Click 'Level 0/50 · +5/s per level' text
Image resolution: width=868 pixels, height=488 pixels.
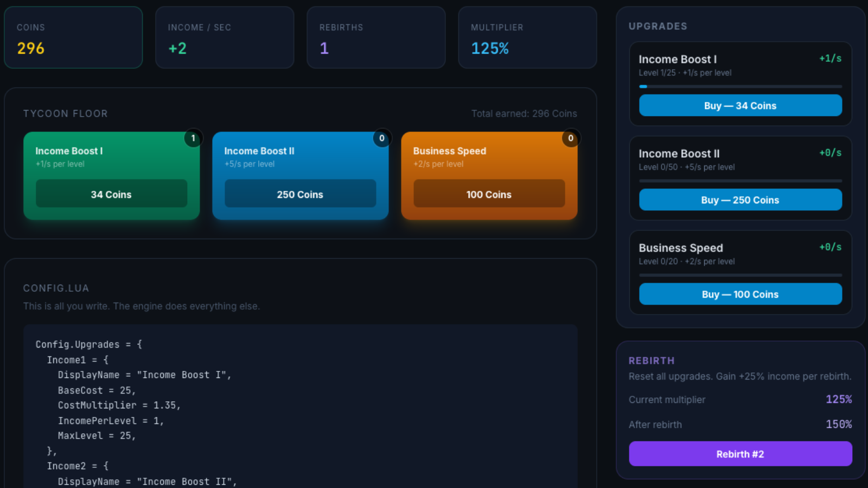[x=687, y=167]
